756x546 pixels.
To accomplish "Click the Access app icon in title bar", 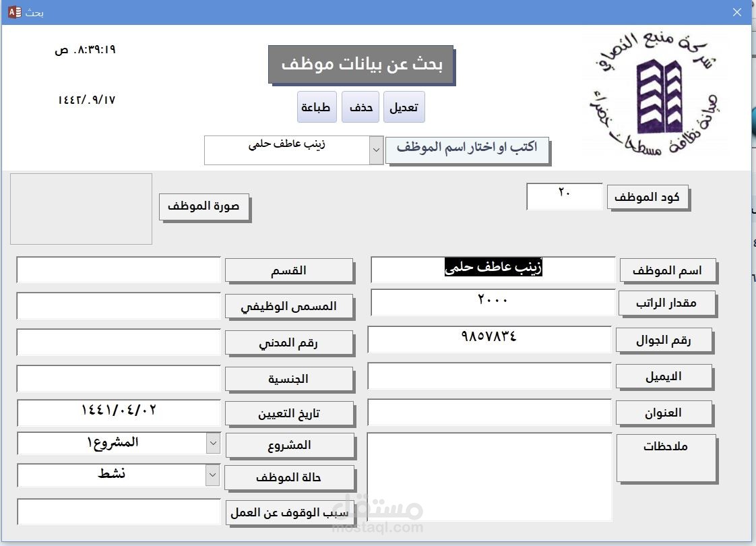I will [14, 12].
